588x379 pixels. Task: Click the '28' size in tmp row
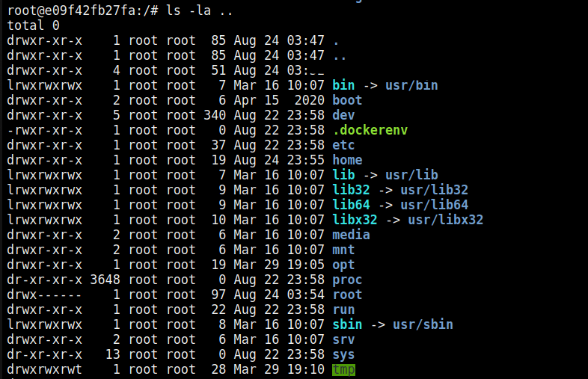[x=218, y=369]
